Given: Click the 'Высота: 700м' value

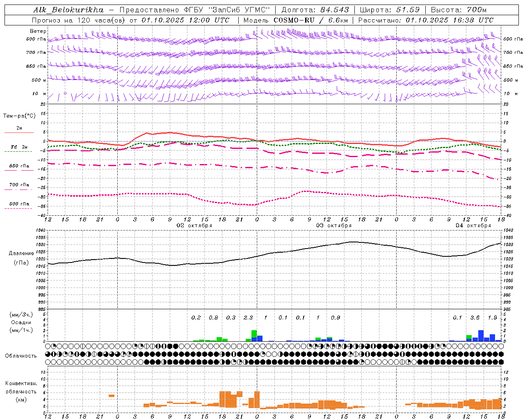Looking at the screenshot, I should click(459, 10).
